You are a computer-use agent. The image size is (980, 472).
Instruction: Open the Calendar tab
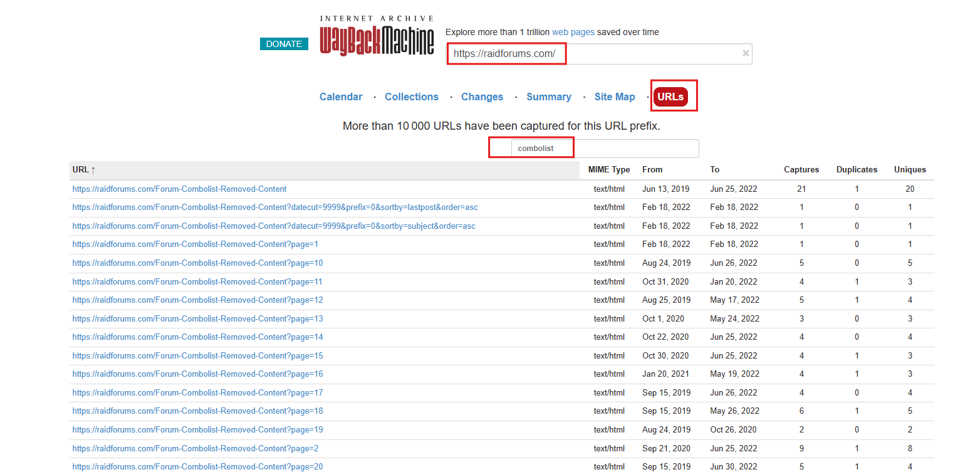341,97
